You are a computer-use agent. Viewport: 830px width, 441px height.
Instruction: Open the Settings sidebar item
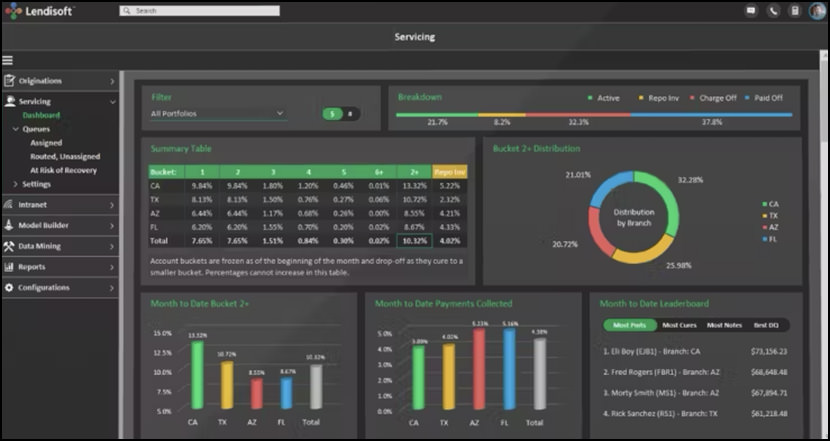point(37,184)
